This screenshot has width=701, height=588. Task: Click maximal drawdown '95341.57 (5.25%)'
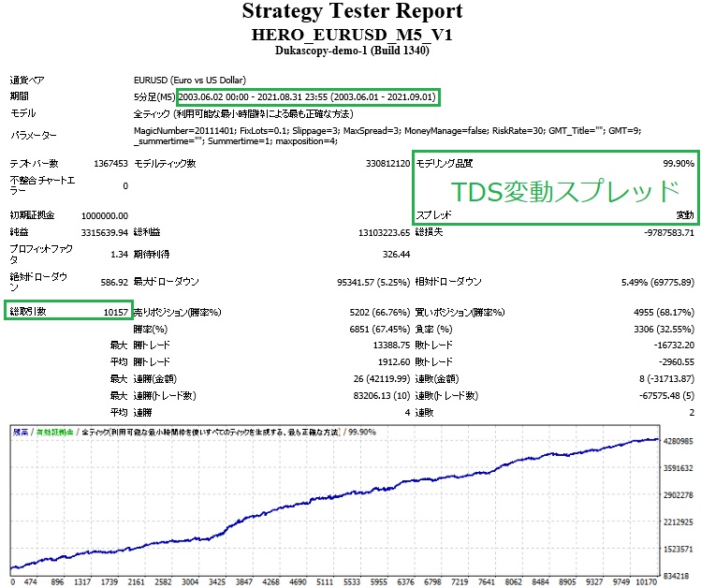(373, 282)
